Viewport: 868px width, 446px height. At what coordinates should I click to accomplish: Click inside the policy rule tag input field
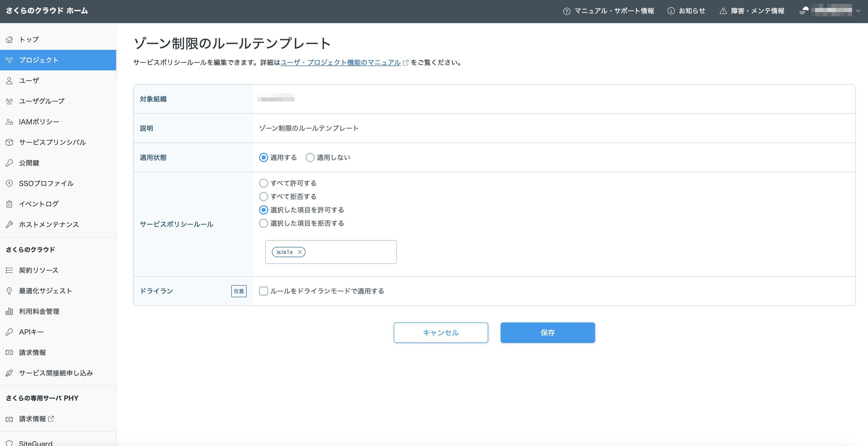[350, 252]
